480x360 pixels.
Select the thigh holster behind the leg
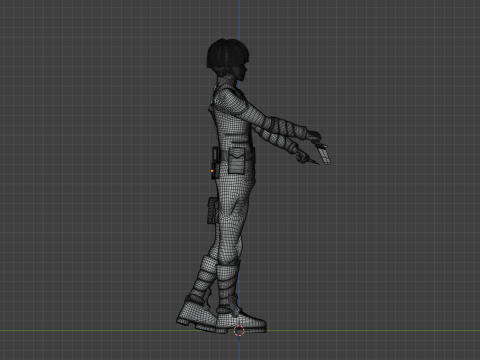213,211
